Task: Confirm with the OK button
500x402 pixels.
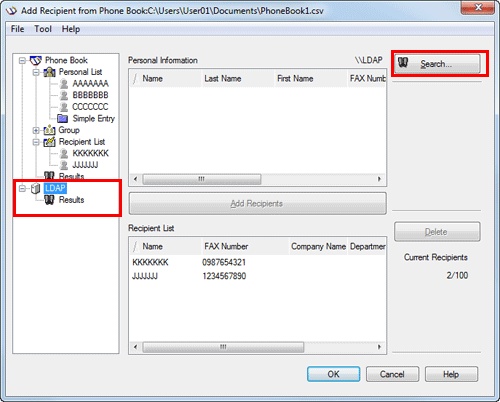Action: tap(333, 374)
